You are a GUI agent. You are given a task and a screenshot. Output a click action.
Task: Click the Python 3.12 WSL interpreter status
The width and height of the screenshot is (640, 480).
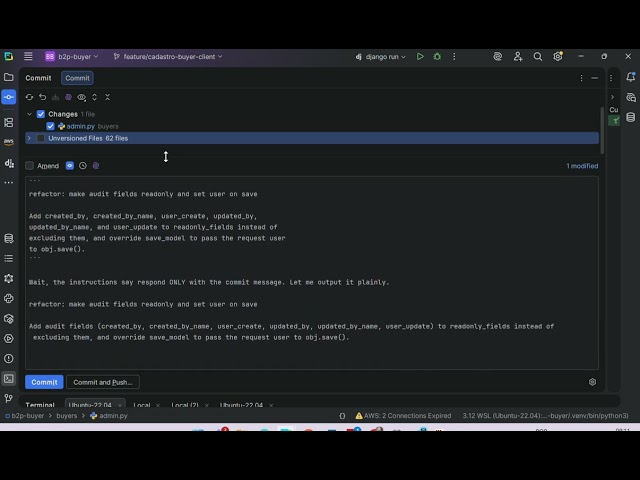point(545,416)
